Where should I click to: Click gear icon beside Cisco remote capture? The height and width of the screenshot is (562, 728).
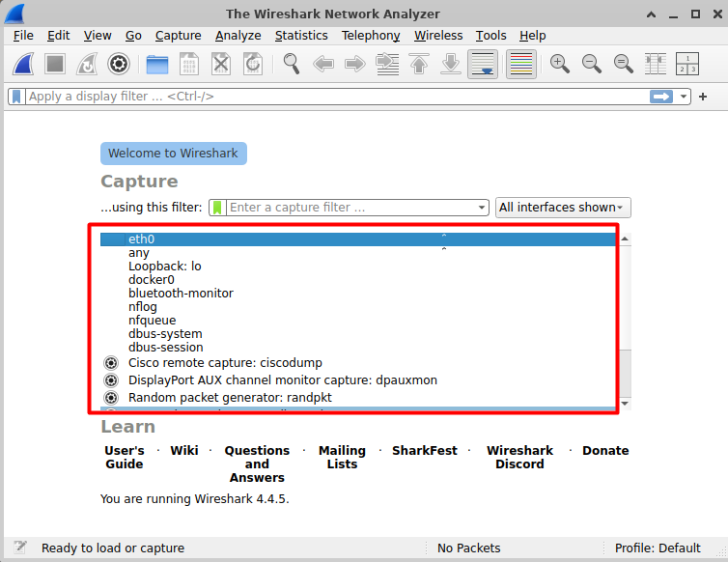click(111, 363)
